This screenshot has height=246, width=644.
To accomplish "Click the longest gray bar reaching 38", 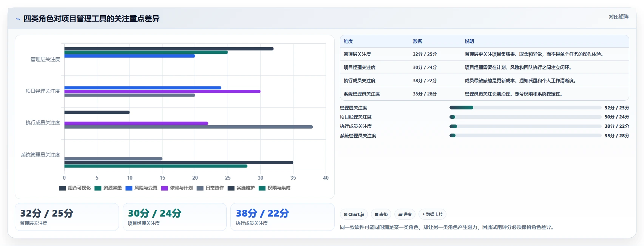I will click(x=188, y=127).
